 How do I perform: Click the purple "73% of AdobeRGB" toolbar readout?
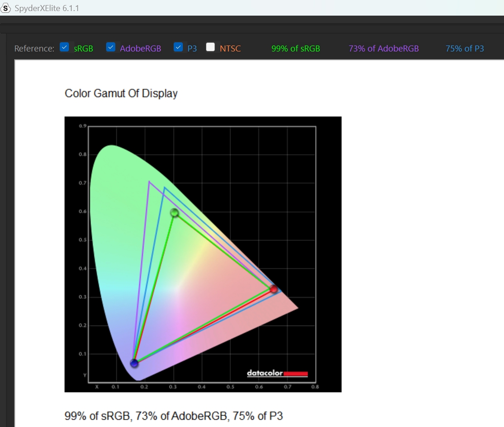(x=384, y=48)
